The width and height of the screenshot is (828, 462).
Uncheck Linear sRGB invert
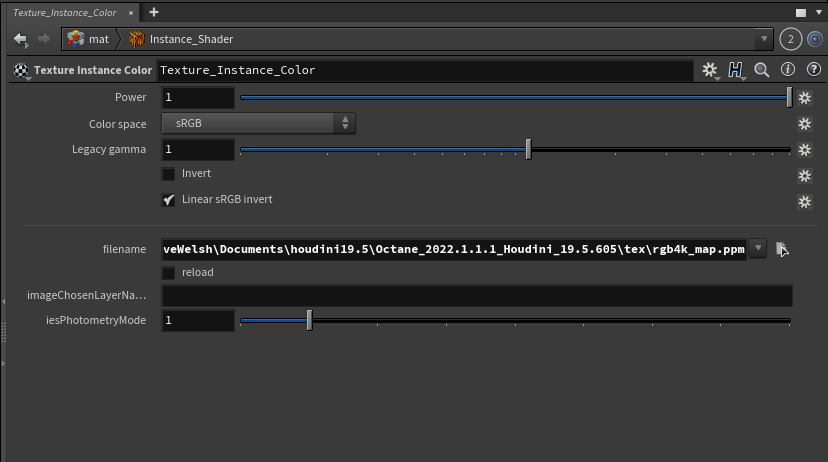[x=168, y=200]
